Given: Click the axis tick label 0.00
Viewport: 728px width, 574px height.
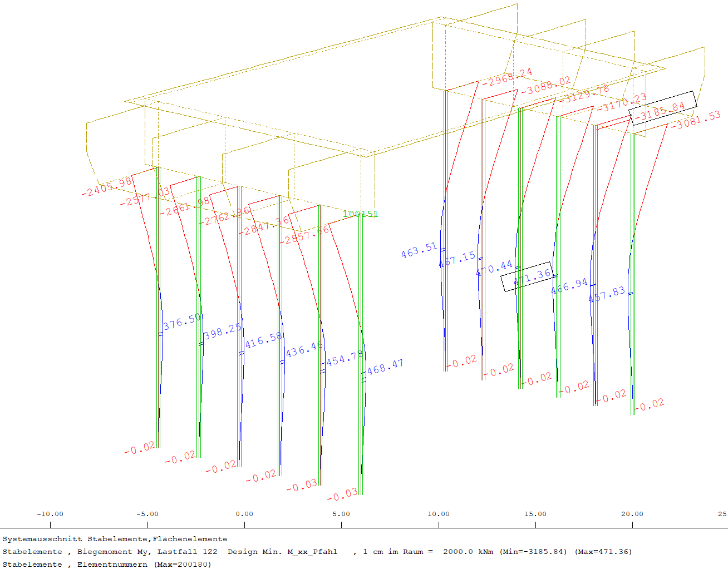Looking at the screenshot, I should [244, 514].
